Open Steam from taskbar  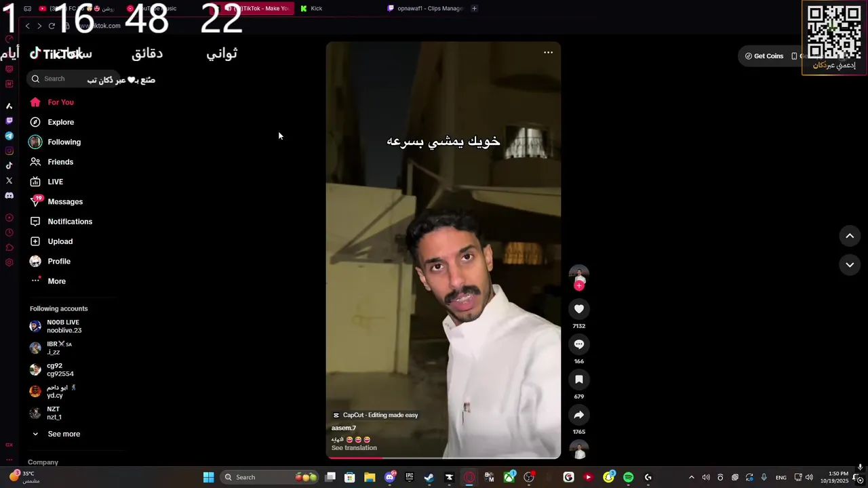click(429, 477)
